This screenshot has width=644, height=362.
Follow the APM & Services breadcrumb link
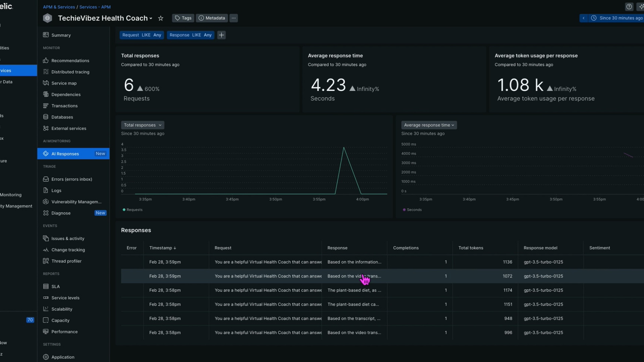tap(59, 7)
